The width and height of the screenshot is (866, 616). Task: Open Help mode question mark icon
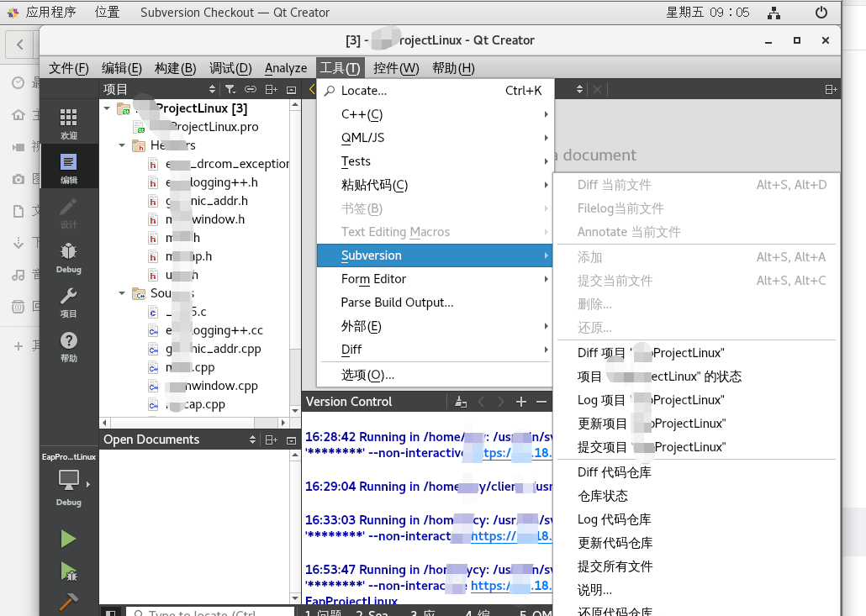tap(68, 346)
